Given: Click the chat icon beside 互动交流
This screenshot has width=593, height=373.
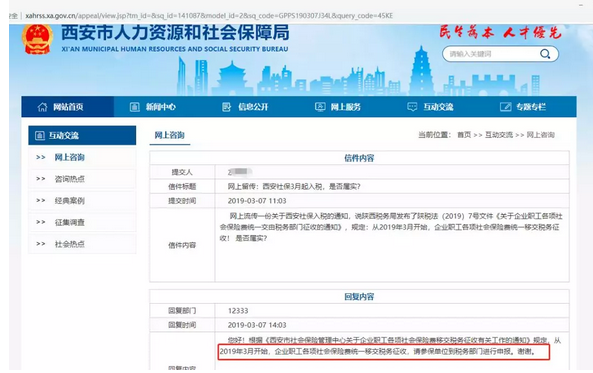Looking at the screenshot, I should (x=412, y=107).
